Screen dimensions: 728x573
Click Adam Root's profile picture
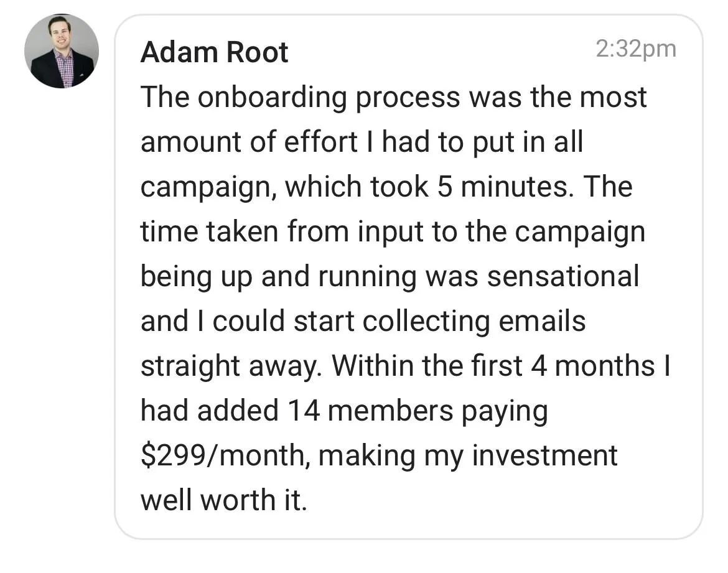62,51
